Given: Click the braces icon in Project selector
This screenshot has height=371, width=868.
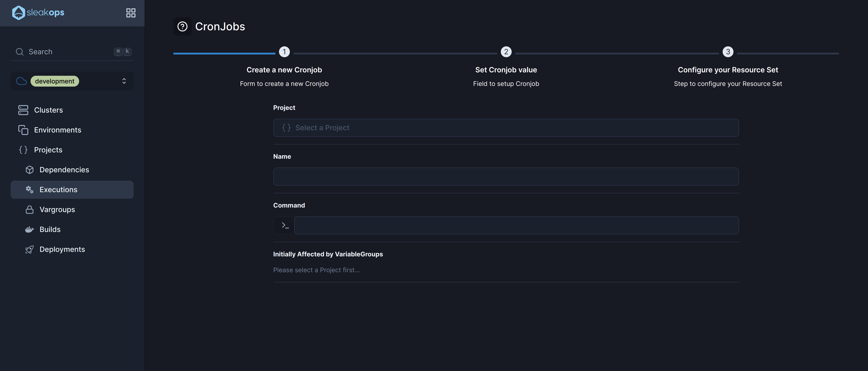Looking at the screenshot, I should [x=286, y=128].
